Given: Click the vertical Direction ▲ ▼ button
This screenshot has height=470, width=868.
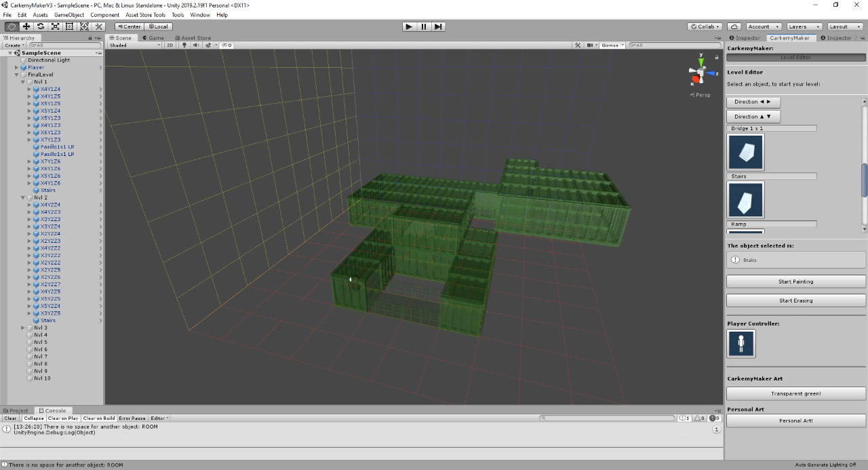Looking at the screenshot, I should (753, 117).
